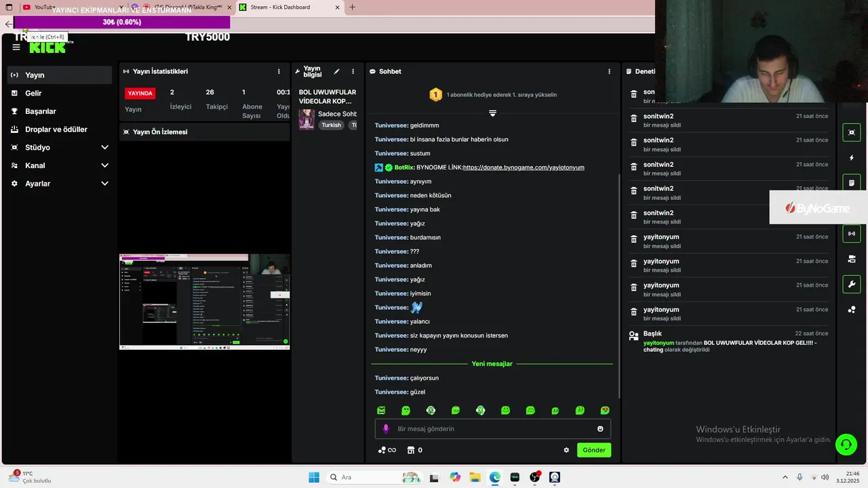This screenshot has height=488, width=868.
Task: Click taskbar Ara search box
Action: click(374, 477)
